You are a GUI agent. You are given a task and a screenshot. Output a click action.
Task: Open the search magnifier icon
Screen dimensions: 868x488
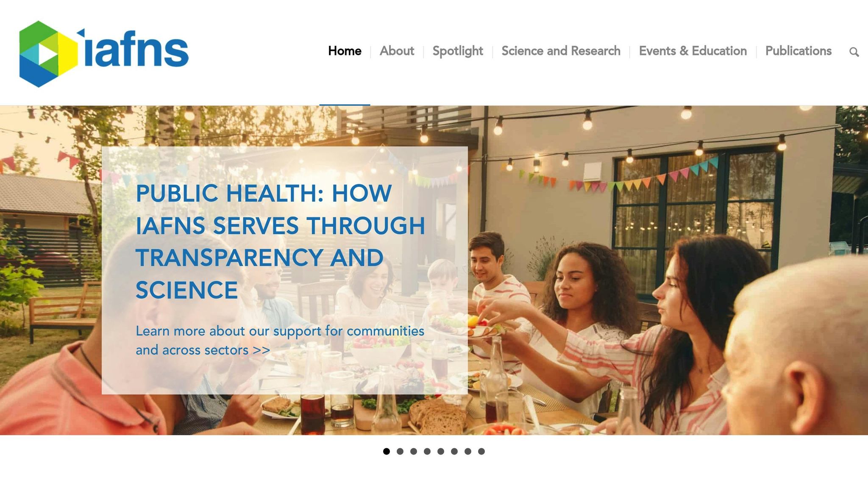[854, 52]
